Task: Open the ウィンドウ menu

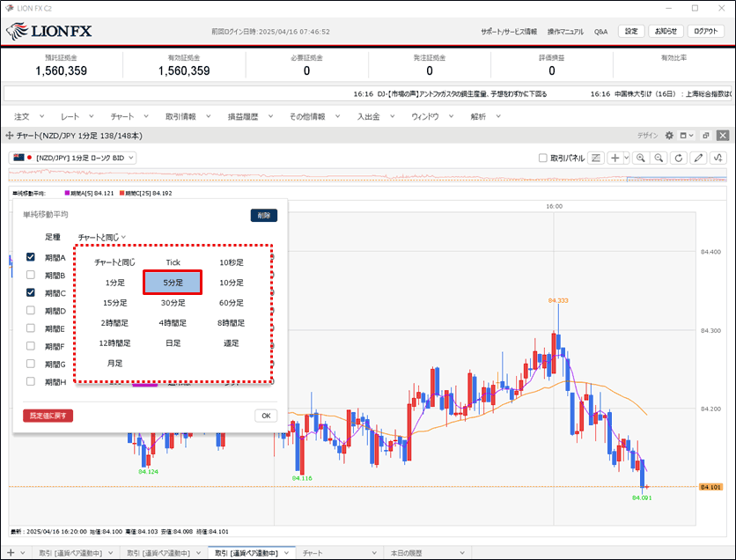Action: (432, 116)
